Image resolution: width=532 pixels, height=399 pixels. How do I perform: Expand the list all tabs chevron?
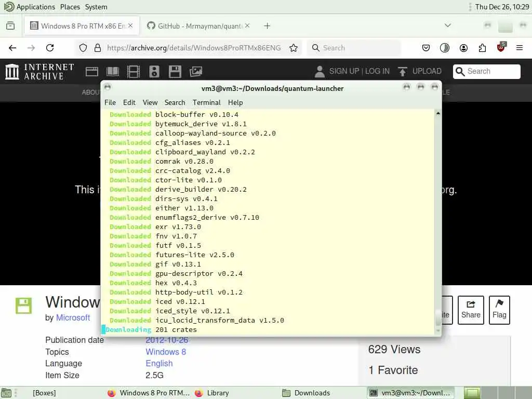(x=447, y=25)
